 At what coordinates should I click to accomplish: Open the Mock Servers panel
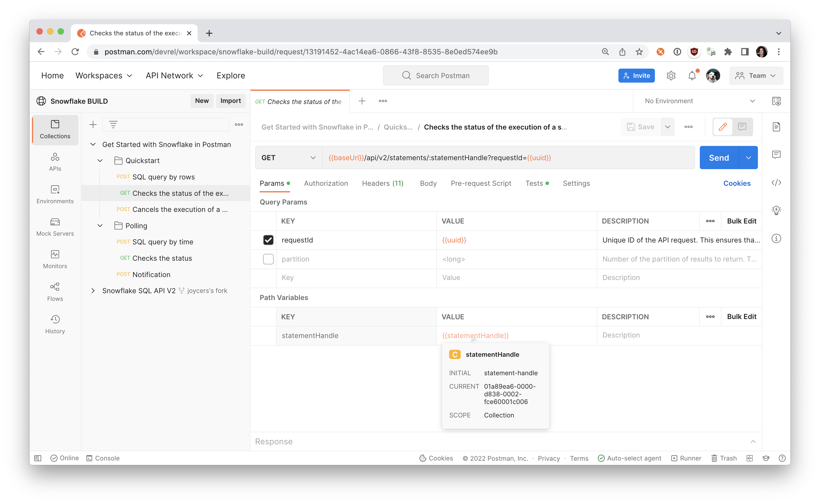click(x=55, y=227)
